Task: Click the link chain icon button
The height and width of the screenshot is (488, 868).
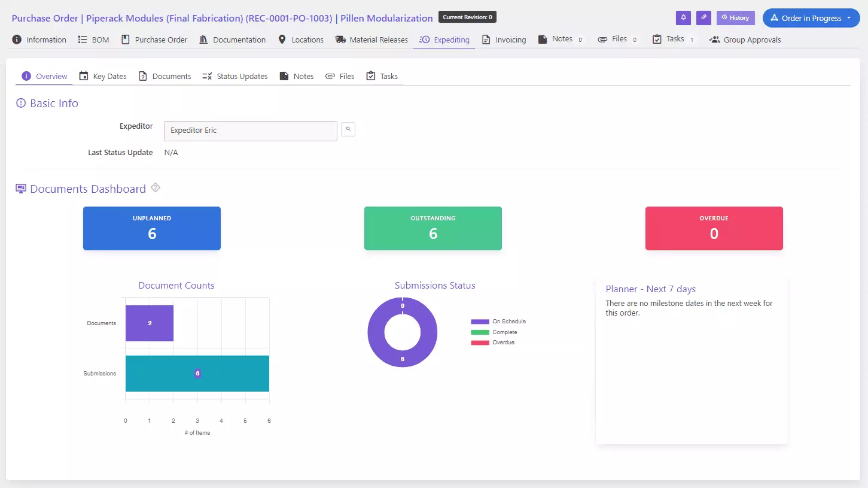Action: pos(703,18)
